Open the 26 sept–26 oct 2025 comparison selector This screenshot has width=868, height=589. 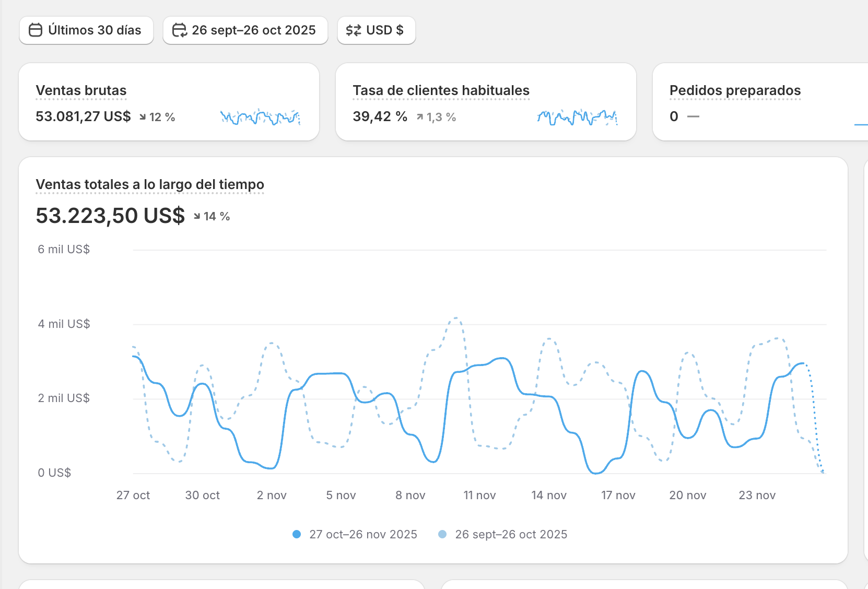coord(245,30)
